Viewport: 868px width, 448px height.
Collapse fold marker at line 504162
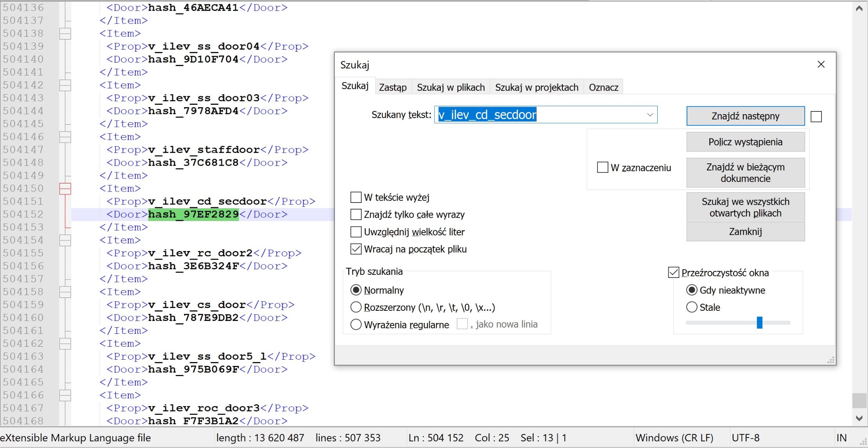pyautogui.click(x=65, y=344)
